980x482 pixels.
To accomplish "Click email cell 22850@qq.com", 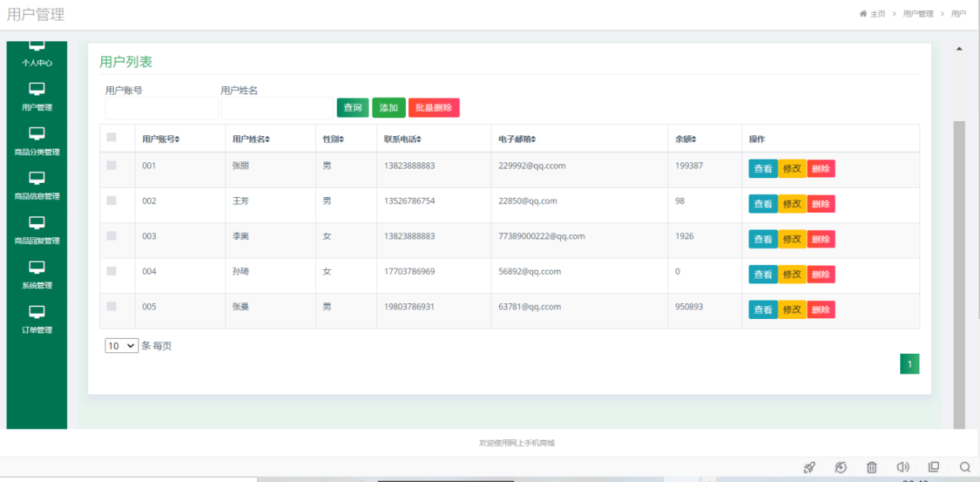I will 528,201.
